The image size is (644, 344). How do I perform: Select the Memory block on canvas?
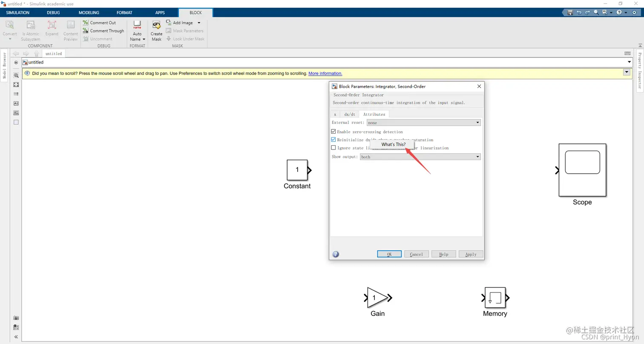[x=495, y=298]
